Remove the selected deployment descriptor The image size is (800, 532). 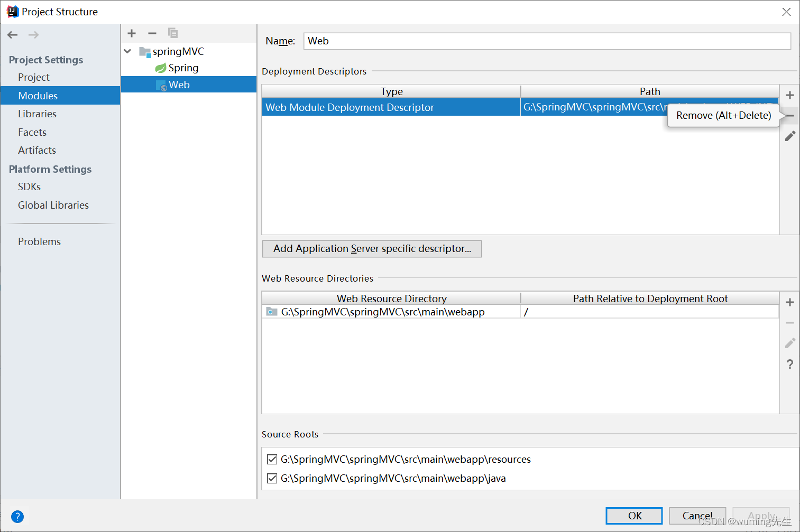790,115
